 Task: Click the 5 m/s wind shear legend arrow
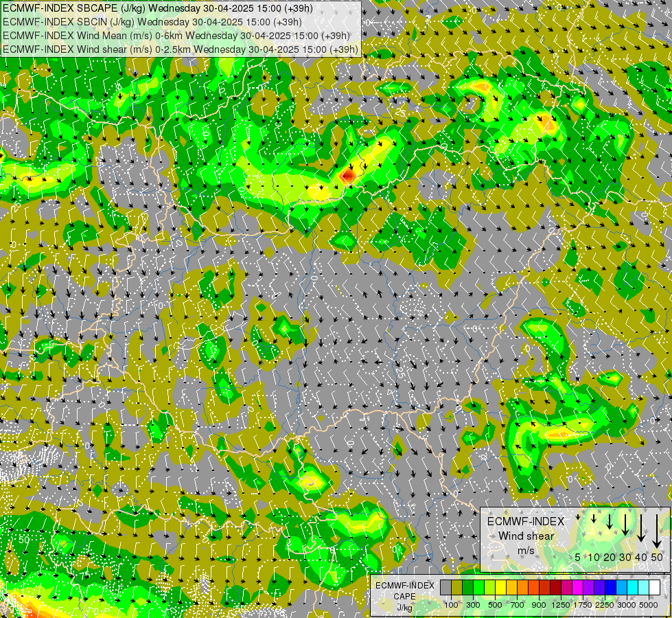[x=578, y=517]
